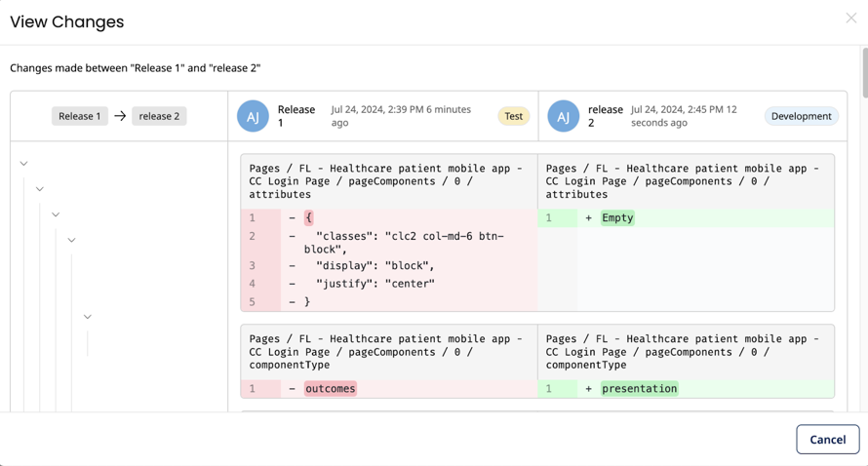Close the View Changes dialog with X
The image size is (868, 466).
point(850,18)
